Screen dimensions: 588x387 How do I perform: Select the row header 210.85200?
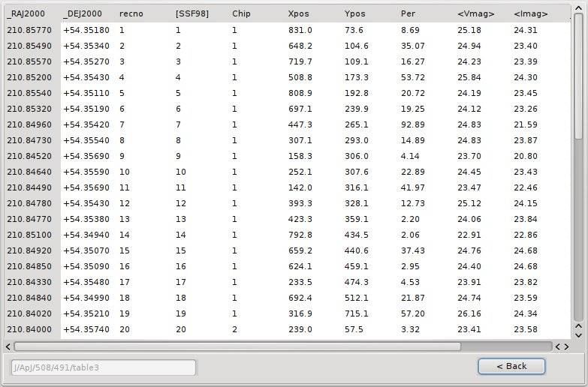coord(29,77)
